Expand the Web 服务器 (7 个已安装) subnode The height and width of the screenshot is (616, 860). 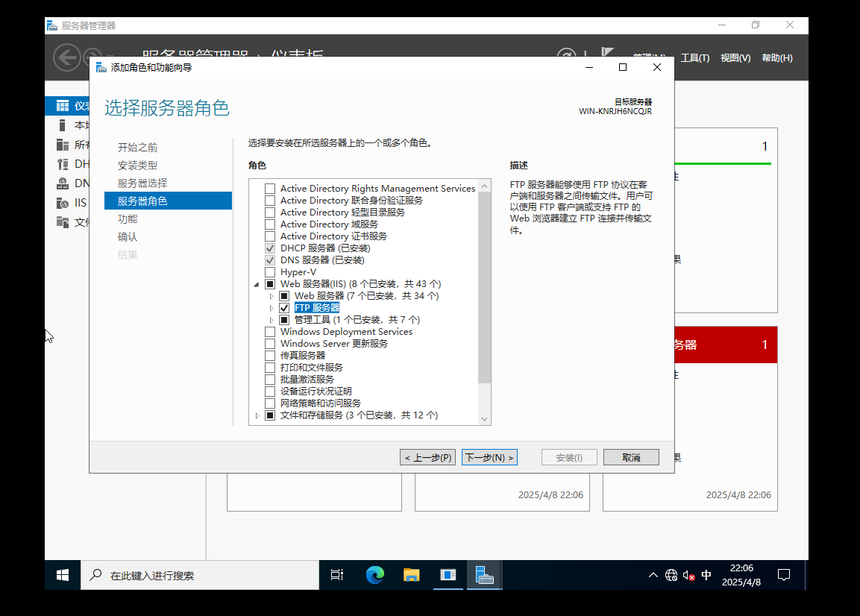pyautogui.click(x=271, y=296)
